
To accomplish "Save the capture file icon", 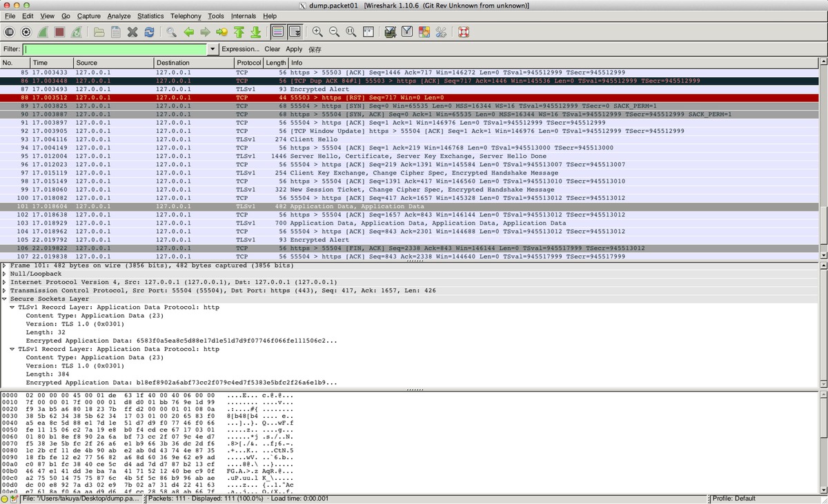I will point(116,32).
